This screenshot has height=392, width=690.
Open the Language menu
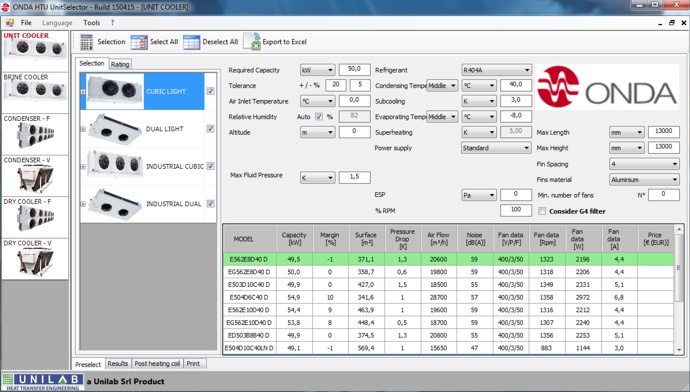[x=57, y=23]
